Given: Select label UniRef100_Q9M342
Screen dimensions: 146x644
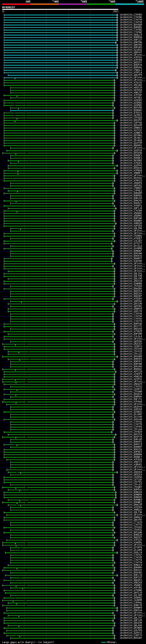Looking at the screenshot, I should point(131,301).
